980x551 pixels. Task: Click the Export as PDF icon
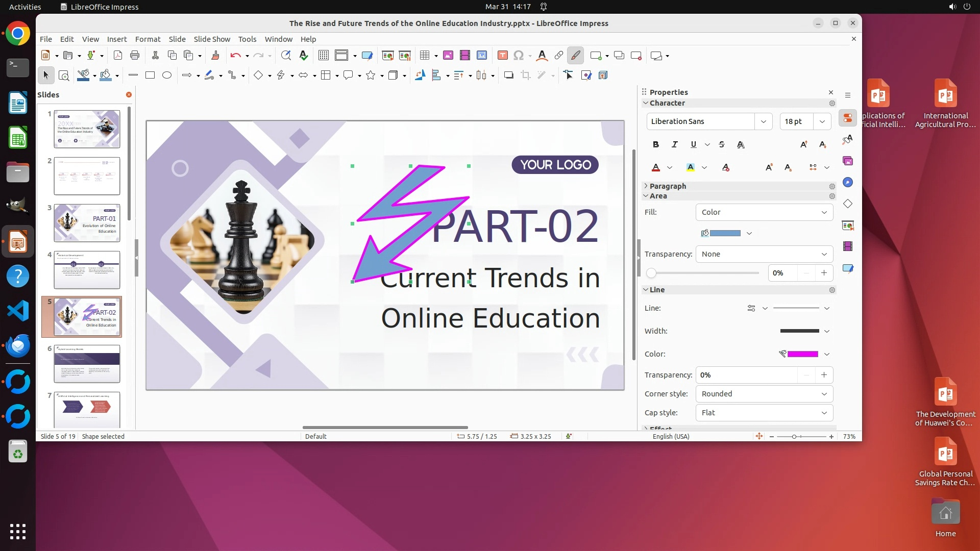coord(118,56)
